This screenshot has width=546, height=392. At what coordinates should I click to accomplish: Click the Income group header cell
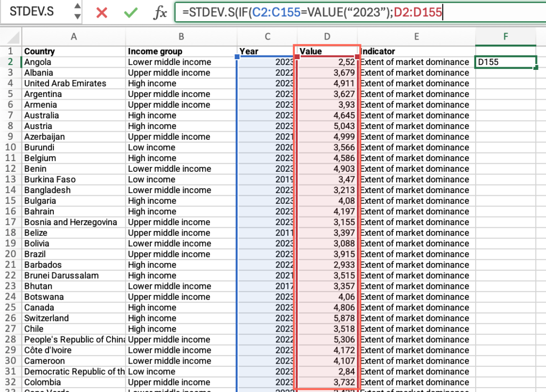pyautogui.click(x=181, y=51)
